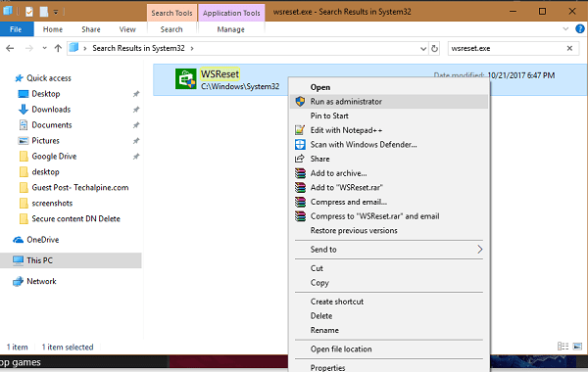Choose Delete in the context menu
Viewport: 588px width, 372px height.
tap(389, 316)
